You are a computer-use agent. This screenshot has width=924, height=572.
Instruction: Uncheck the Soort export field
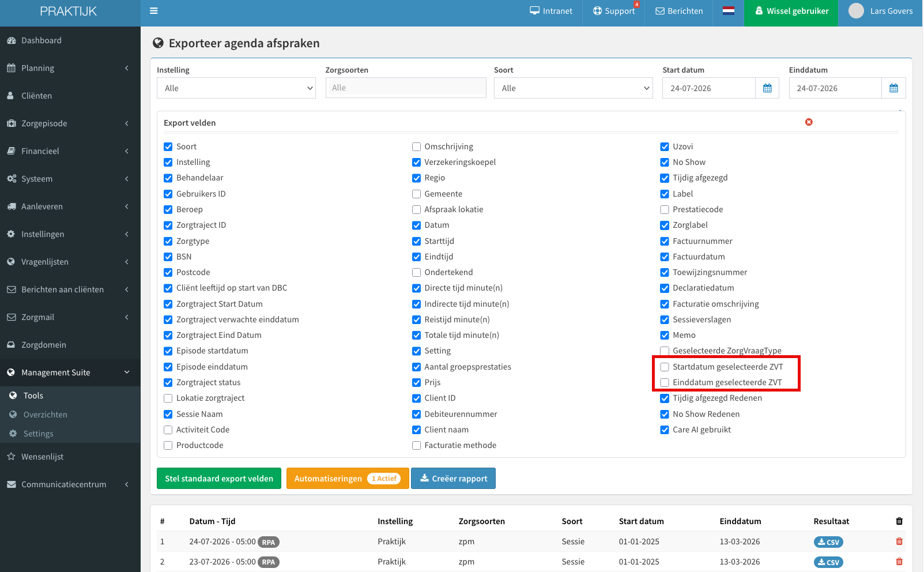pyautogui.click(x=168, y=146)
